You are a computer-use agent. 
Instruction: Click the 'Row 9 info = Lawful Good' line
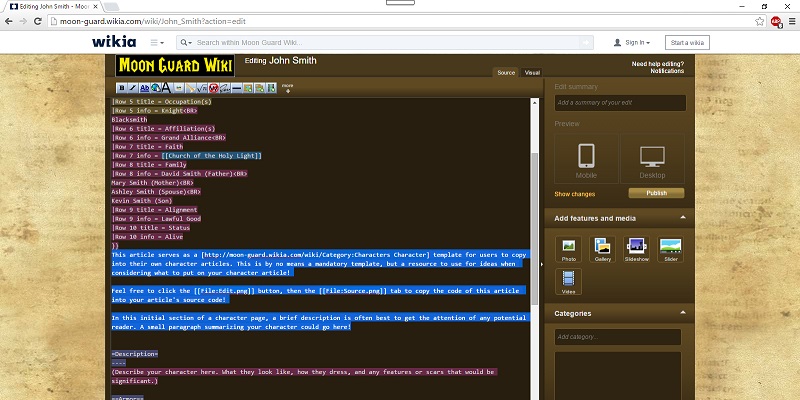coord(156,218)
